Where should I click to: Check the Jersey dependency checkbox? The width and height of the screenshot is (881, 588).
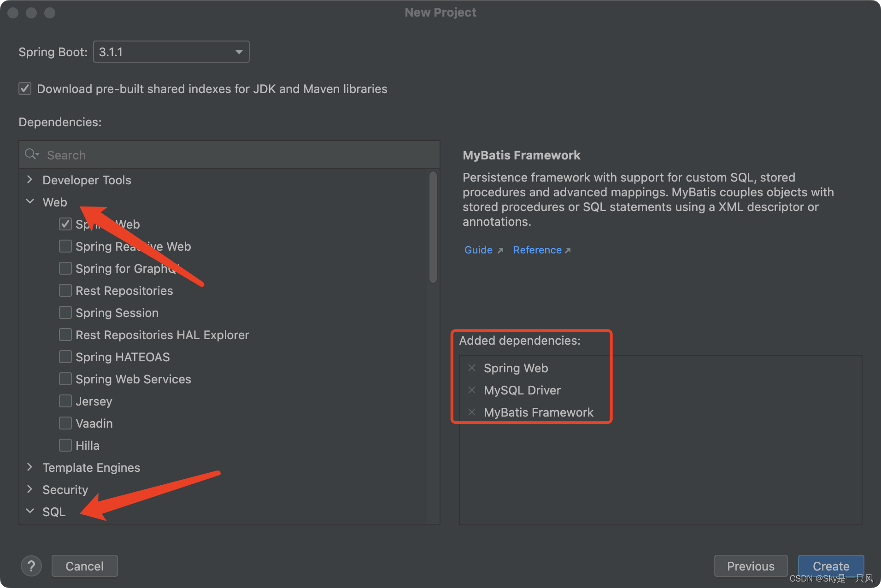click(x=65, y=401)
